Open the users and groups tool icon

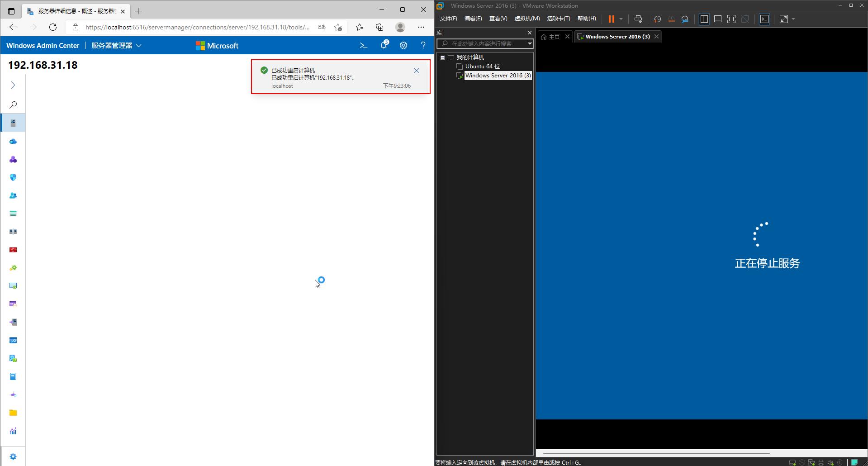tap(13, 195)
